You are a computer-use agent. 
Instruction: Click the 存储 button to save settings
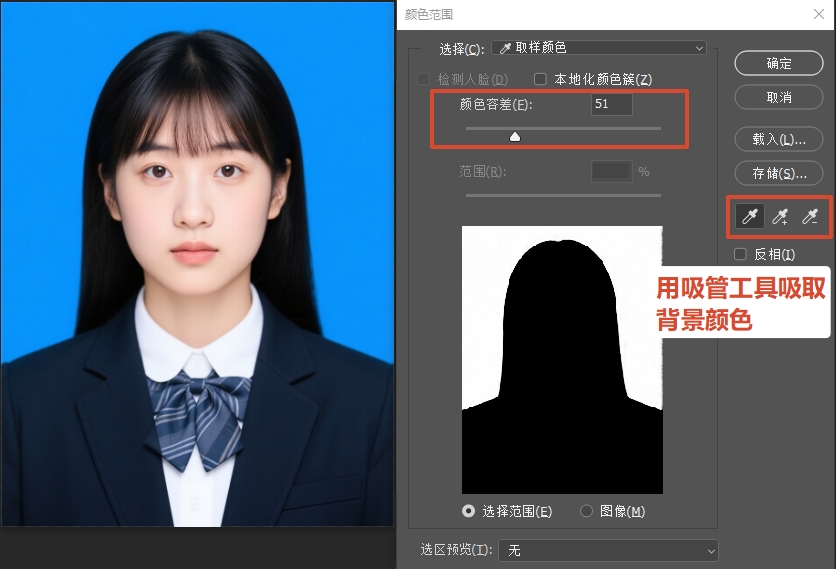point(779,173)
